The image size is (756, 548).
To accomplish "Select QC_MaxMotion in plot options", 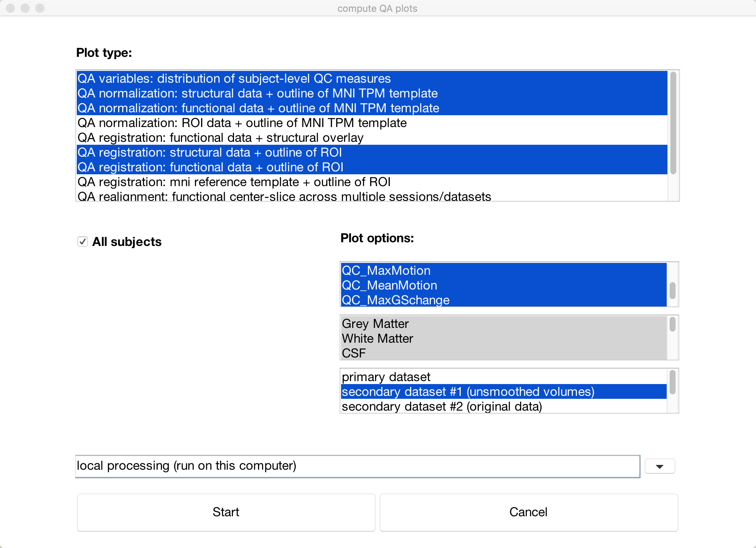I will pyautogui.click(x=504, y=270).
